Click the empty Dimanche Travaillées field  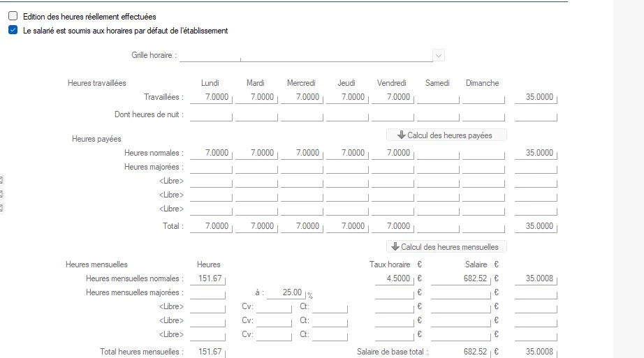483,97
